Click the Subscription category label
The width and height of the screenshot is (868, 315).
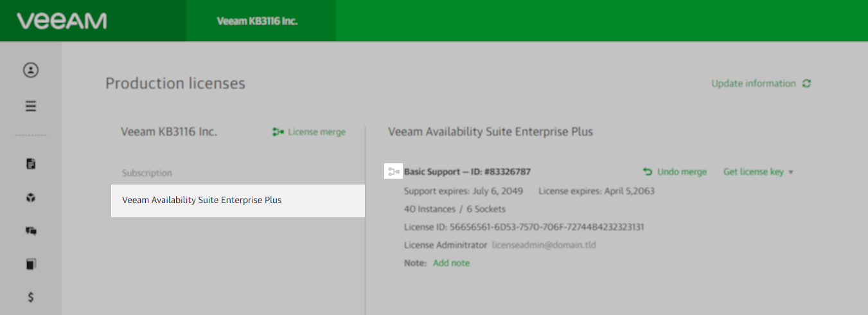[x=147, y=173]
